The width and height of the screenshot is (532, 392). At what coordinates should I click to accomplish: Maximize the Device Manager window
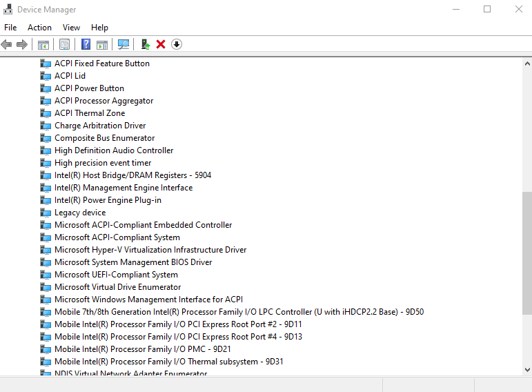[x=487, y=9]
